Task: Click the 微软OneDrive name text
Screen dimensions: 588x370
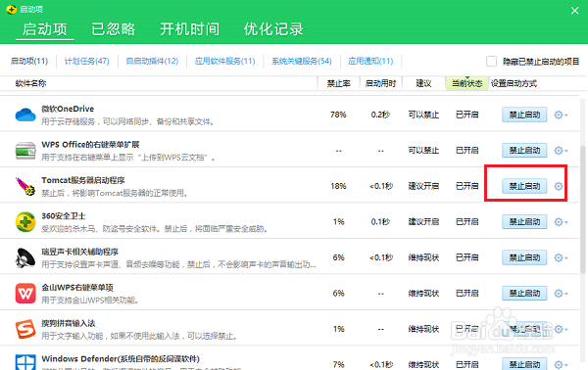Action: [x=68, y=109]
